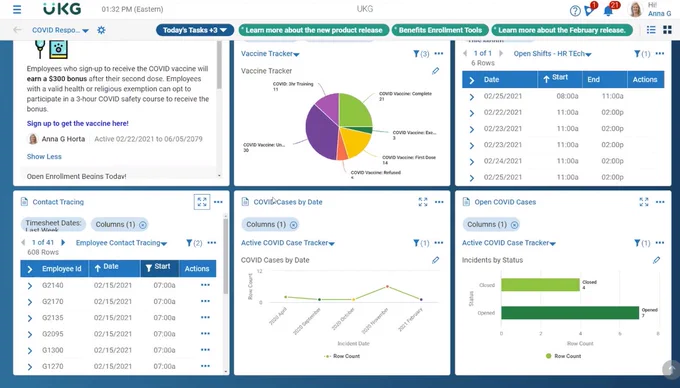The width and height of the screenshot is (680, 388).
Task: Expand the Open COVID Cases widget fullscreen
Action: pyautogui.click(x=644, y=202)
